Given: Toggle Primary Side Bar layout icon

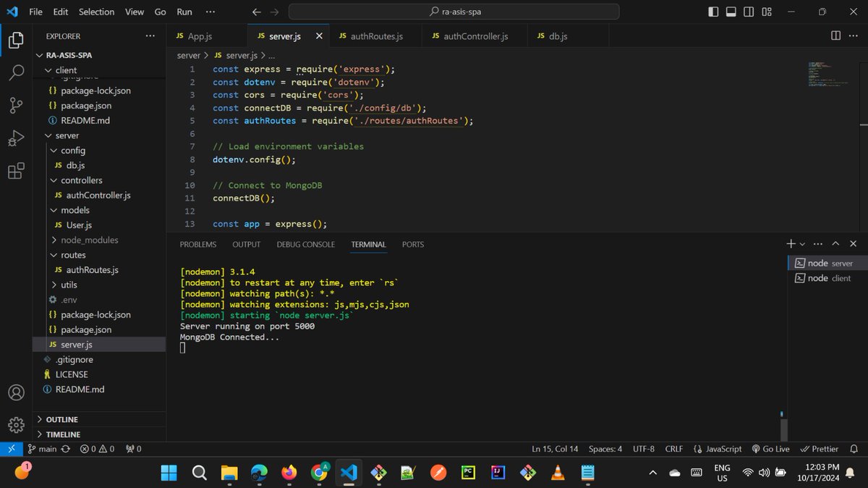Looking at the screenshot, I should click(714, 12).
